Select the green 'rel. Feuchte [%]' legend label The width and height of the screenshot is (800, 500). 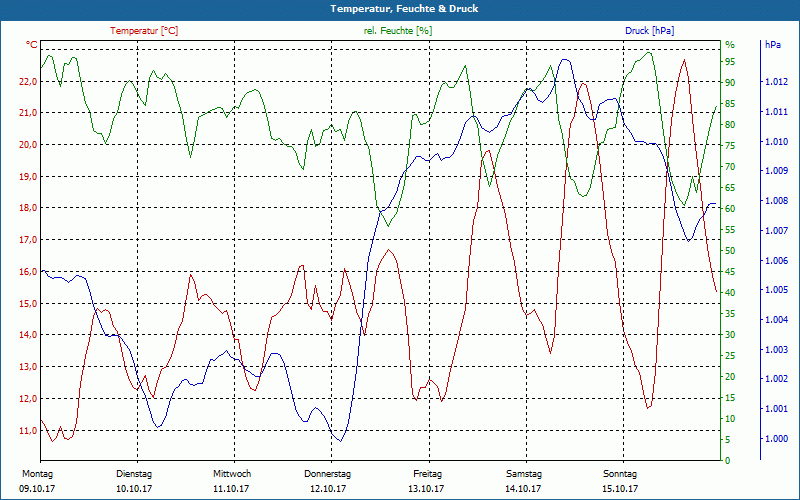(x=397, y=31)
